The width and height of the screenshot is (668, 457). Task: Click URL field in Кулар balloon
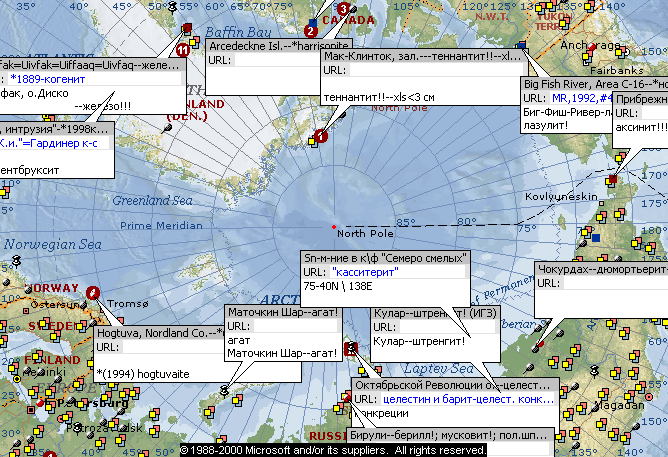click(447, 327)
